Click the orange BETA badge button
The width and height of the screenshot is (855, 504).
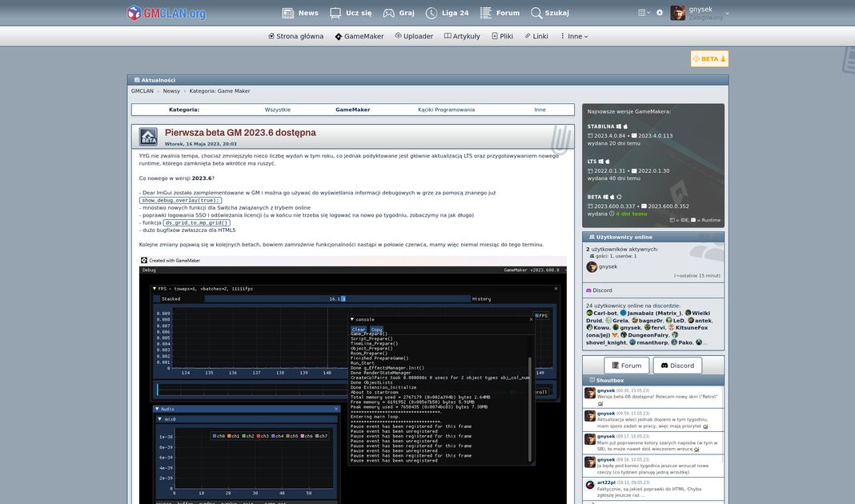pyautogui.click(x=709, y=59)
